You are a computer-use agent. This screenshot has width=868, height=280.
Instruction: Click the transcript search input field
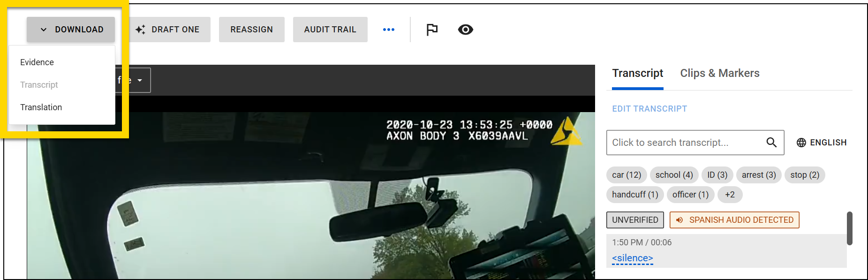685,143
